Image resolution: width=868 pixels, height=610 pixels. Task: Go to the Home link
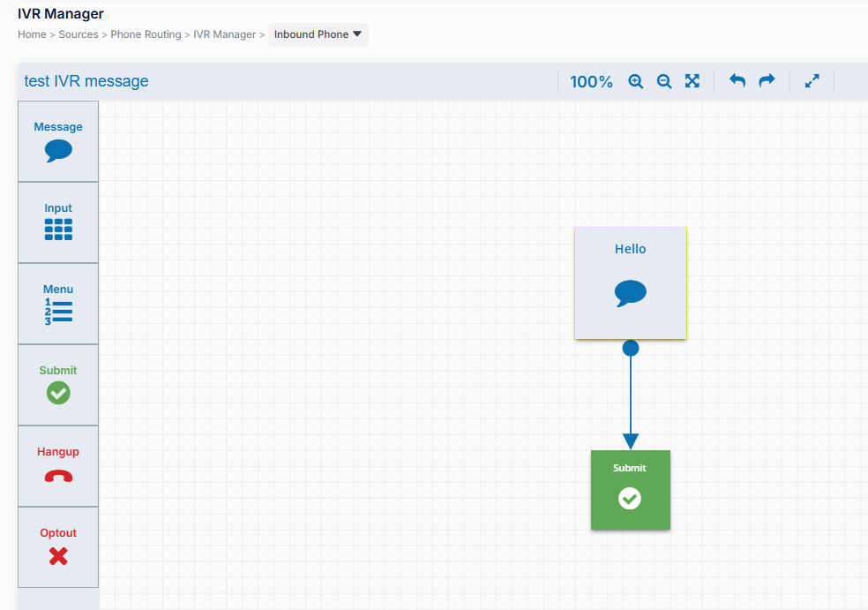tap(32, 34)
